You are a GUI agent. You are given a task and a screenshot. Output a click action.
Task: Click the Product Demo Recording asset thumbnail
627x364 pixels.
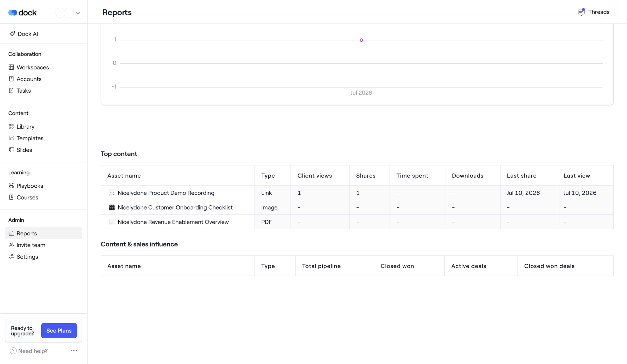112,193
